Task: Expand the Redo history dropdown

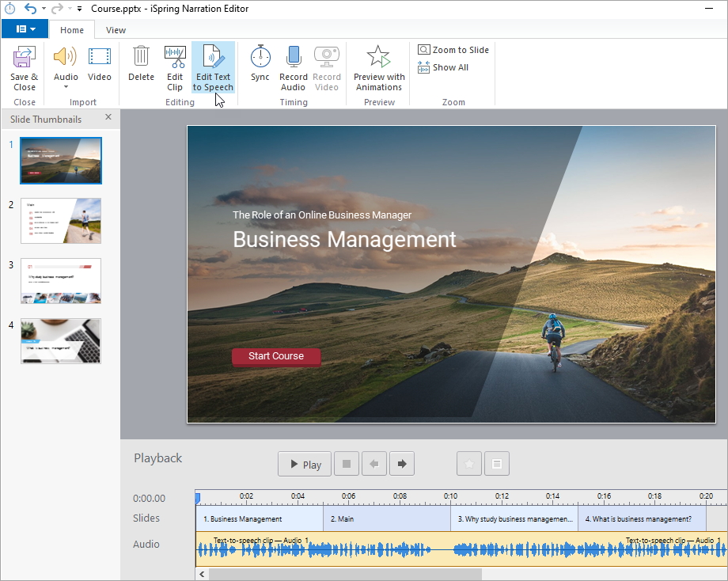Action: tap(70, 9)
